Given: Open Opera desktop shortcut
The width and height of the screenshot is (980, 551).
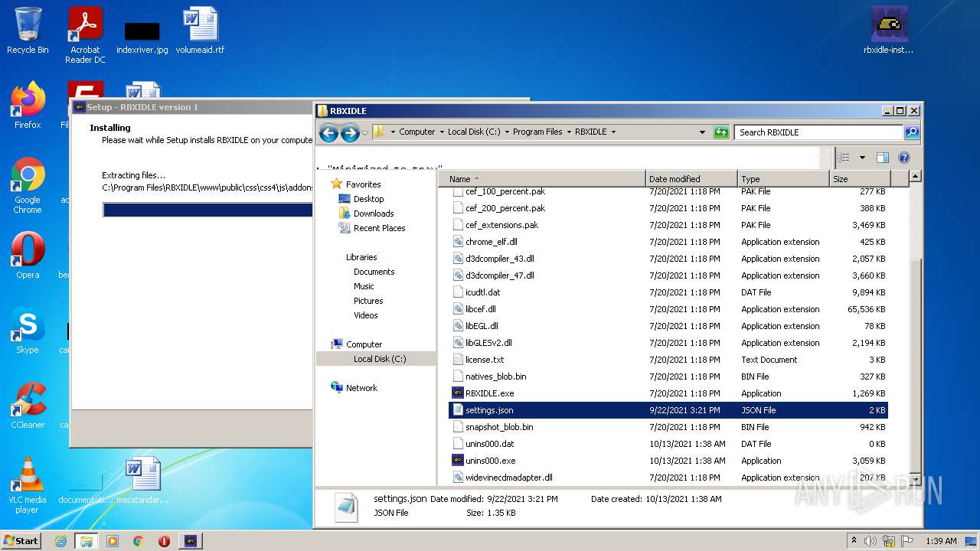Looking at the screenshot, I should [x=28, y=256].
